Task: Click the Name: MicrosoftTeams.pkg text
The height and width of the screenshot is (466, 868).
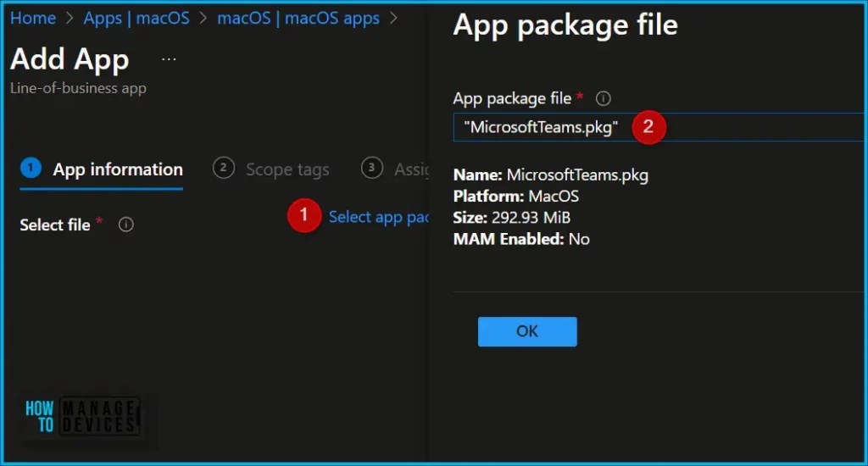Action: tap(551, 175)
